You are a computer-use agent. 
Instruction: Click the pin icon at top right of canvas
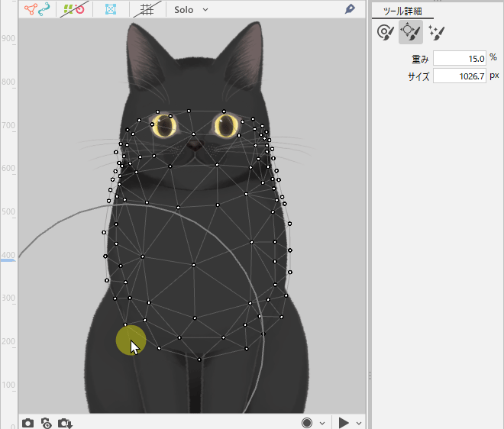point(351,9)
